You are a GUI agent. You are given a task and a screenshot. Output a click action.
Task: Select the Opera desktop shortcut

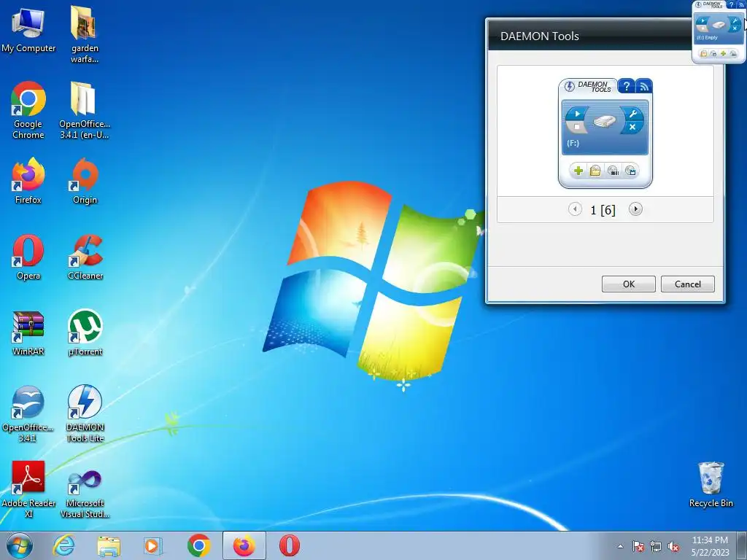28,257
